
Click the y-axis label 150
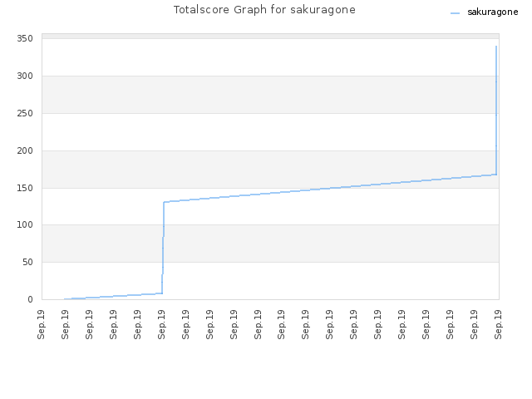coord(25,188)
